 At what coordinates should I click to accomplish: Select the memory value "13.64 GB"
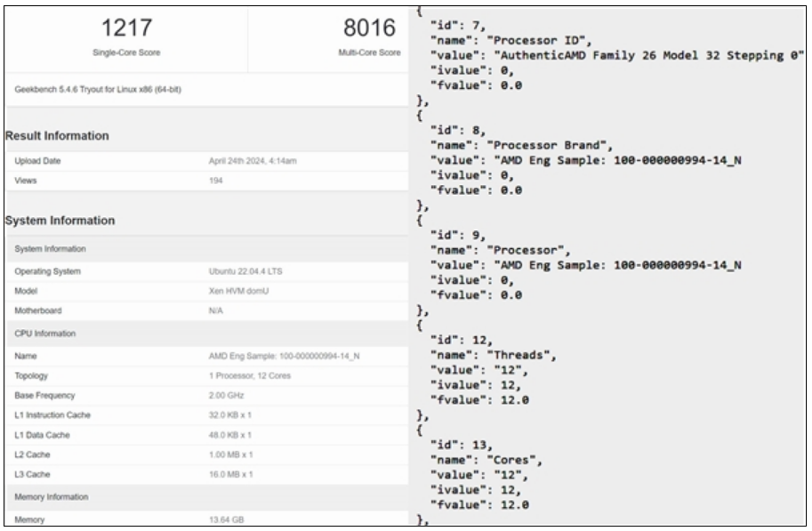click(x=226, y=519)
